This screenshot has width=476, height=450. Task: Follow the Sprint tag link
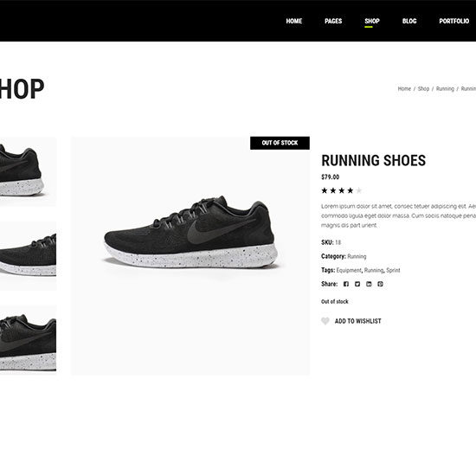pos(393,270)
